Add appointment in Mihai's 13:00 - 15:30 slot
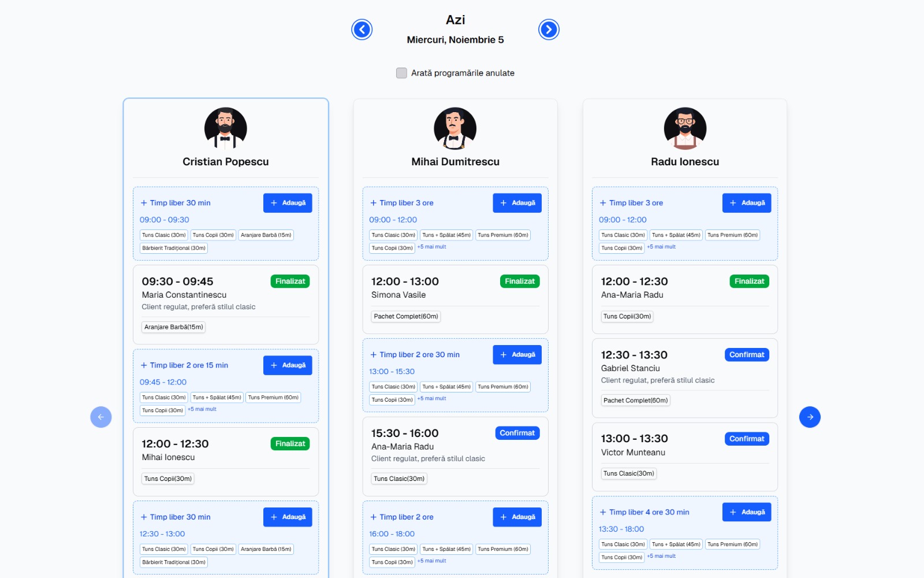The width and height of the screenshot is (924, 578). coord(517,355)
